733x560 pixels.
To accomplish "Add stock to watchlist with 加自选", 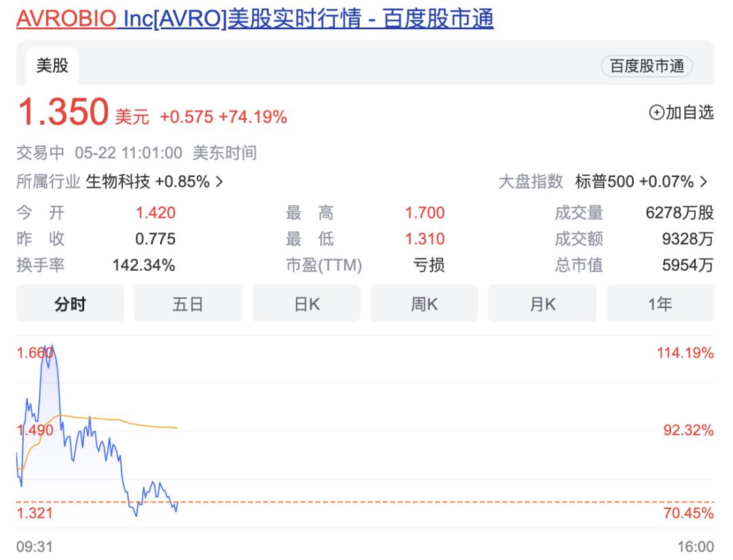I will click(x=681, y=113).
